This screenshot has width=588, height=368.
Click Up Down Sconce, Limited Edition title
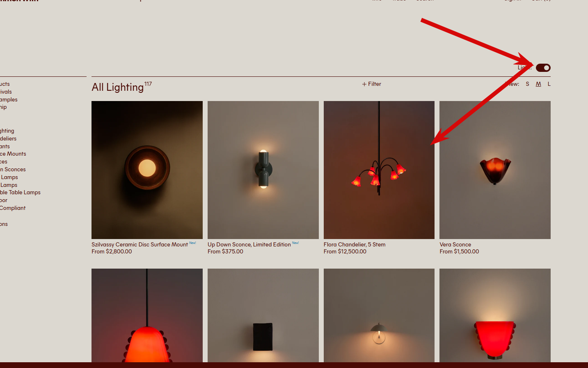coord(249,244)
